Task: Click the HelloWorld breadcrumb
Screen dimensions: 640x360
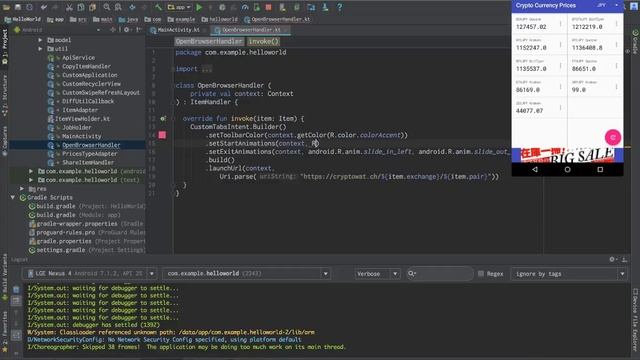Action: click(22, 19)
